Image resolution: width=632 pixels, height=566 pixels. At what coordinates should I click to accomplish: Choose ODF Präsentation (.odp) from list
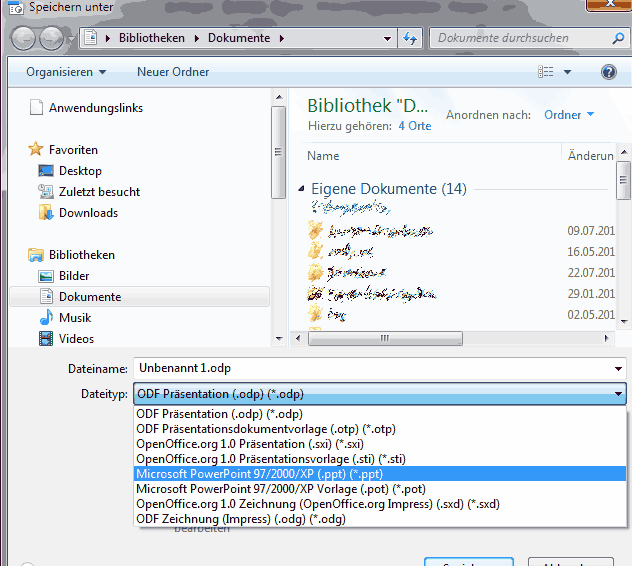380,414
